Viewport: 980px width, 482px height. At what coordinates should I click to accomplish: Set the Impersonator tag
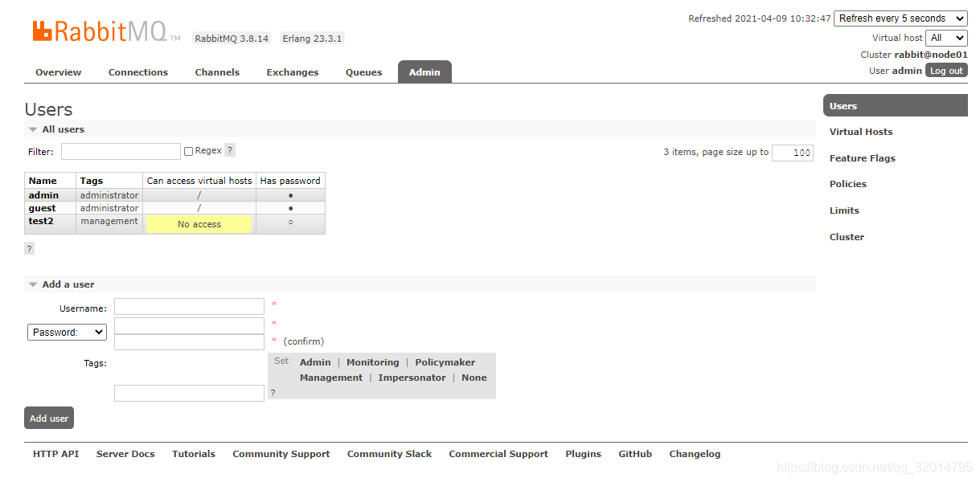pos(412,378)
